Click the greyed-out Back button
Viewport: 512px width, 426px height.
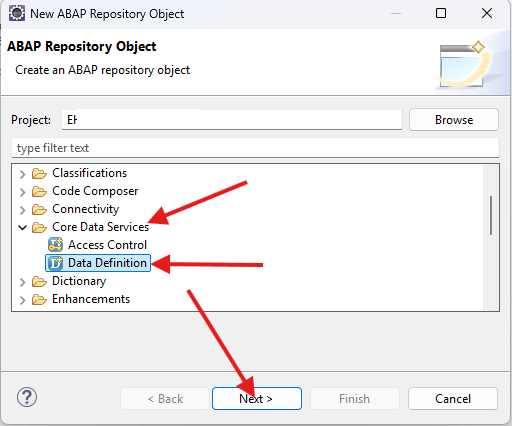(165, 399)
